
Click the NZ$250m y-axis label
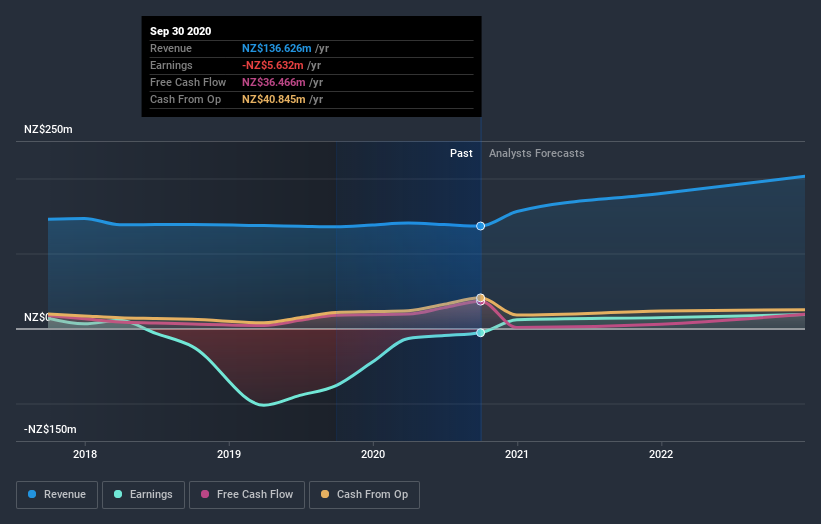[48, 129]
